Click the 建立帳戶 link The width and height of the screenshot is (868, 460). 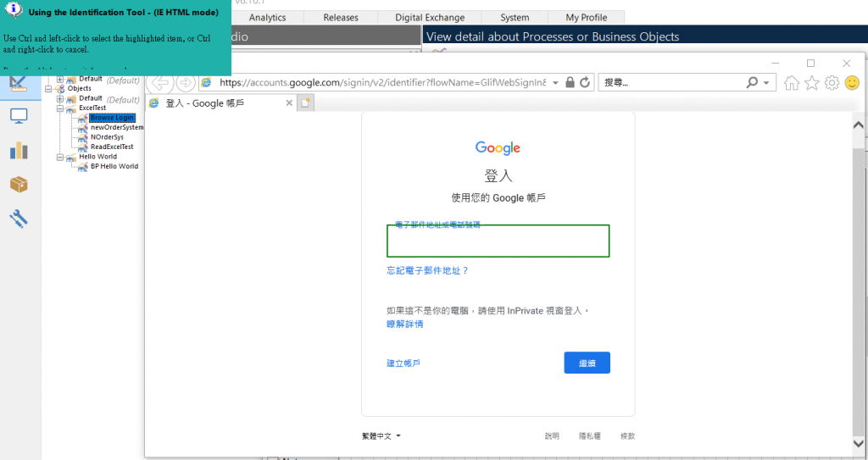[403, 363]
